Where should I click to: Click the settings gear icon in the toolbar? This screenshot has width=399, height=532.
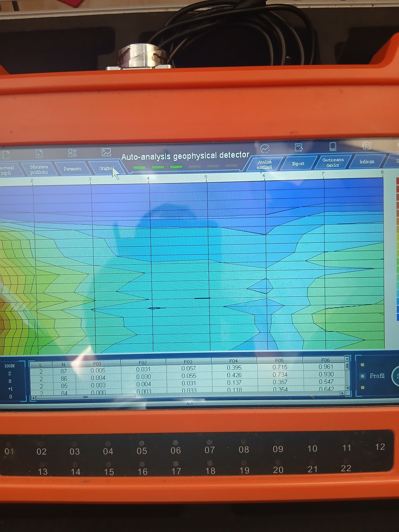click(366, 146)
